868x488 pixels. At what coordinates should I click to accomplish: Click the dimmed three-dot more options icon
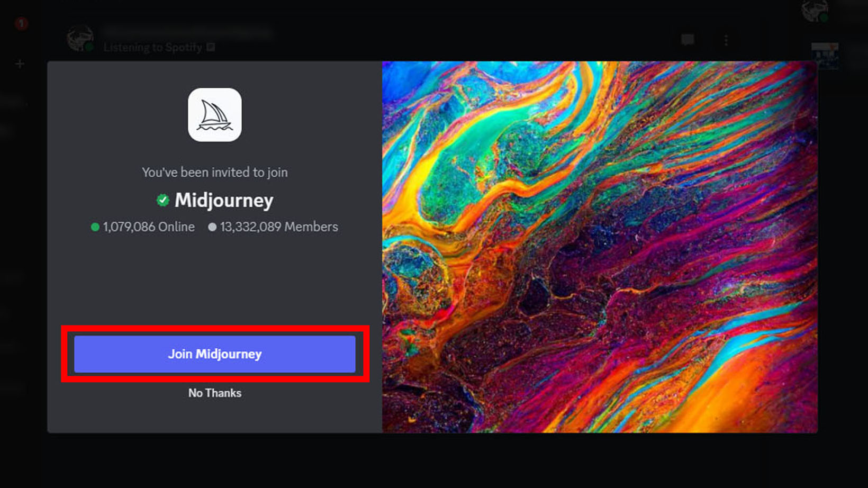coord(726,40)
